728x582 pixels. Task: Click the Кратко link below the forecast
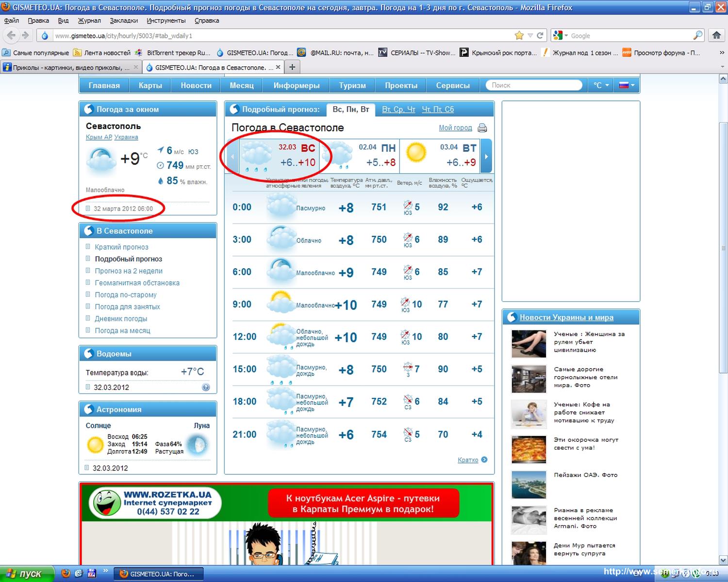pyautogui.click(x=468, y=460)
